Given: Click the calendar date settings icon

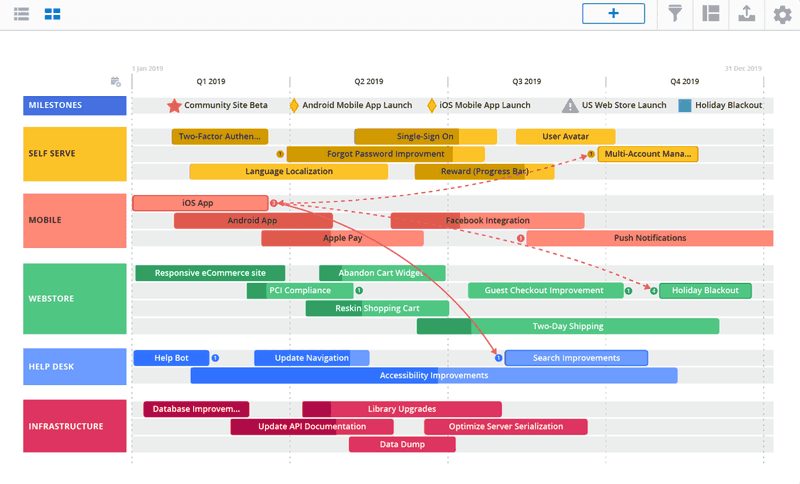Looking at the screenshot, I should click(116, 82).
